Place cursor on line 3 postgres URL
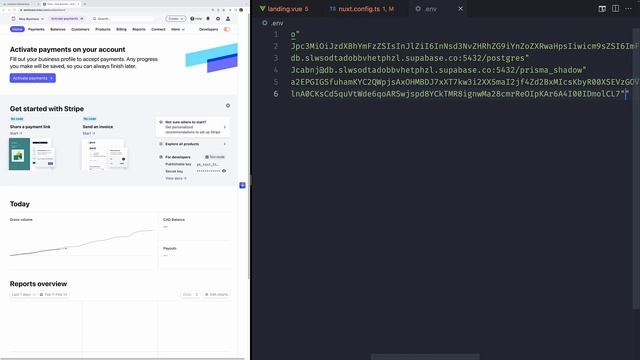This screenshot has width=640, height=360. coord(409,58)
